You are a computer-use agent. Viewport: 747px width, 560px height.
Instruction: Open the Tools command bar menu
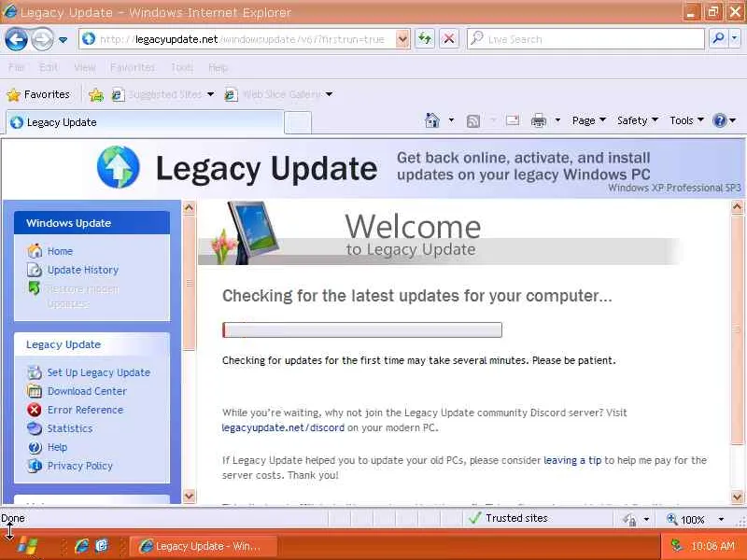[x=686, y=120]
